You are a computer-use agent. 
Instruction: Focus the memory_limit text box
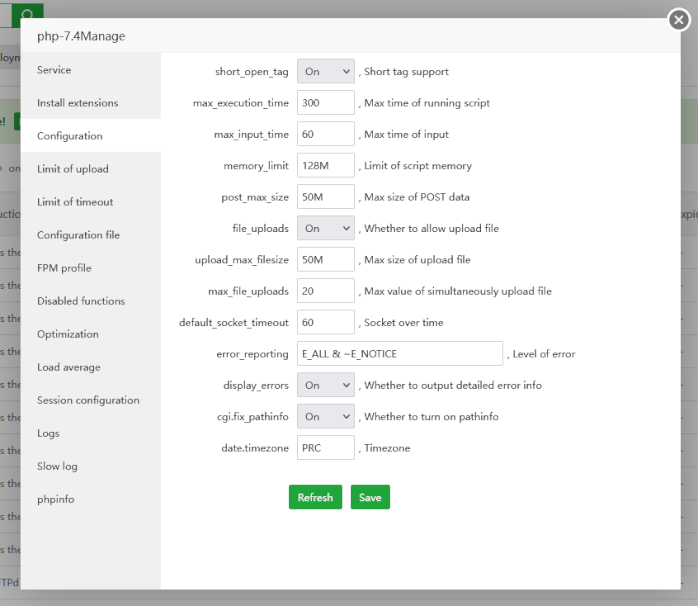[326, 166]
